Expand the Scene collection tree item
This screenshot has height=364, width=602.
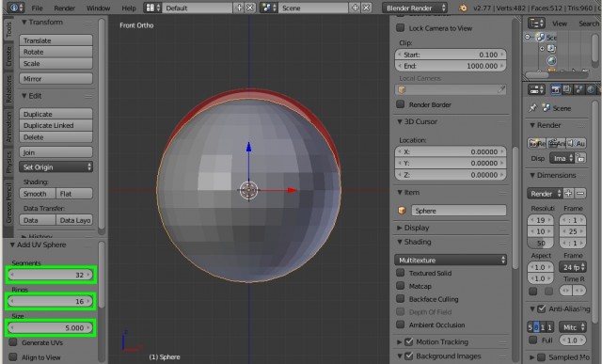(x=528, y=37)
